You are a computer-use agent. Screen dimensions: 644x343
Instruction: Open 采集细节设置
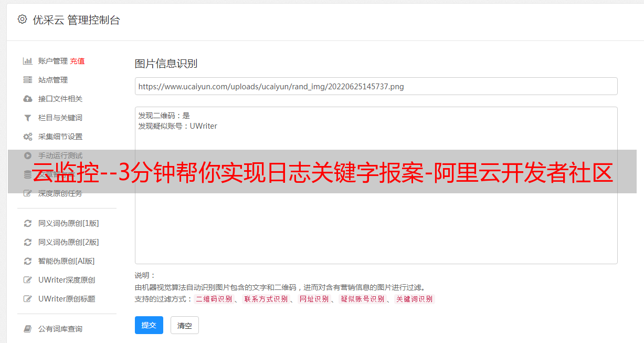(x=60, y=137)
